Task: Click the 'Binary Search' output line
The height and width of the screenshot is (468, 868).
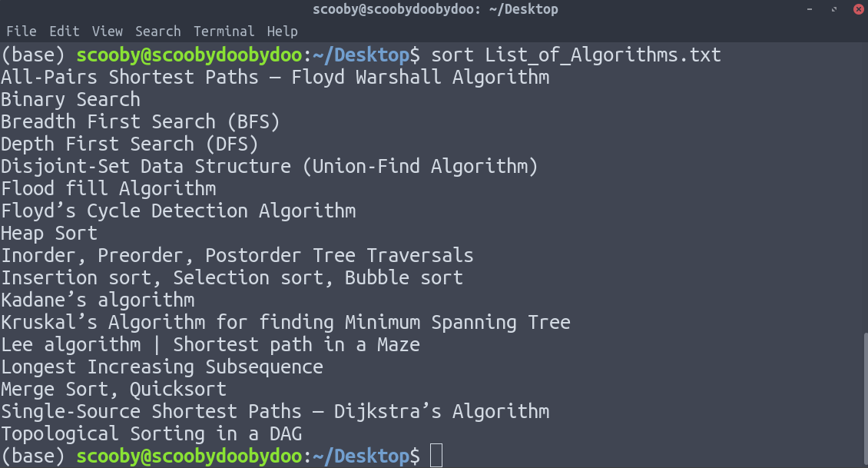Action: (71, 100)
